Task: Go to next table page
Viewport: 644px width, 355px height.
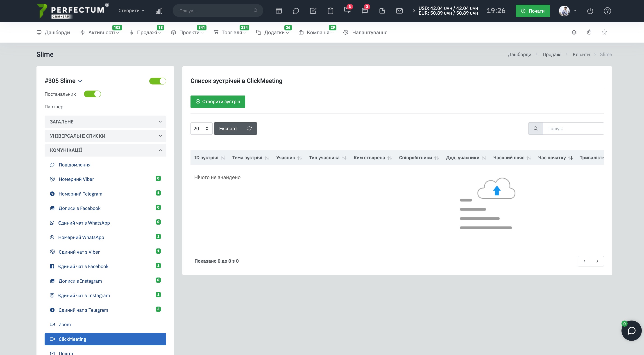Action: pos(597,261)
